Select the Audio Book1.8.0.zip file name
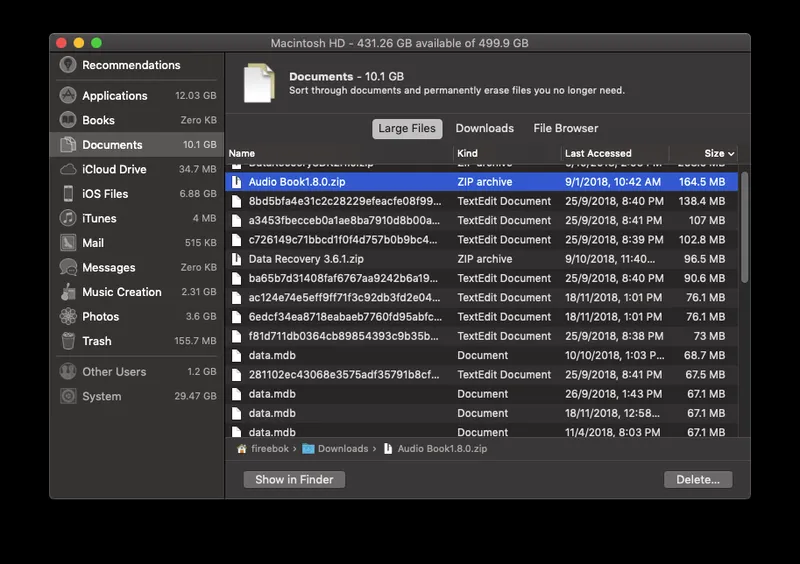Viewport: 800px width, 564px height. point(297,182)
